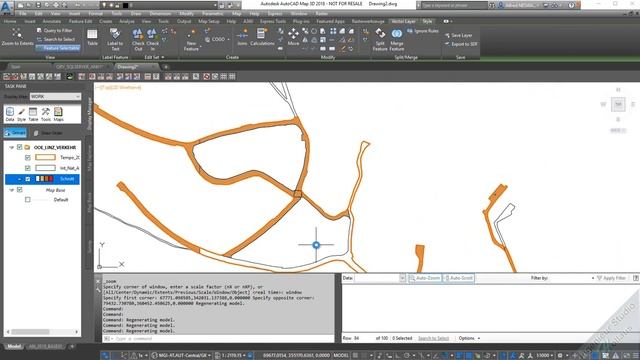Toggle Ignore Rules option
Viewport: 640px width, 360px height.
422,31
